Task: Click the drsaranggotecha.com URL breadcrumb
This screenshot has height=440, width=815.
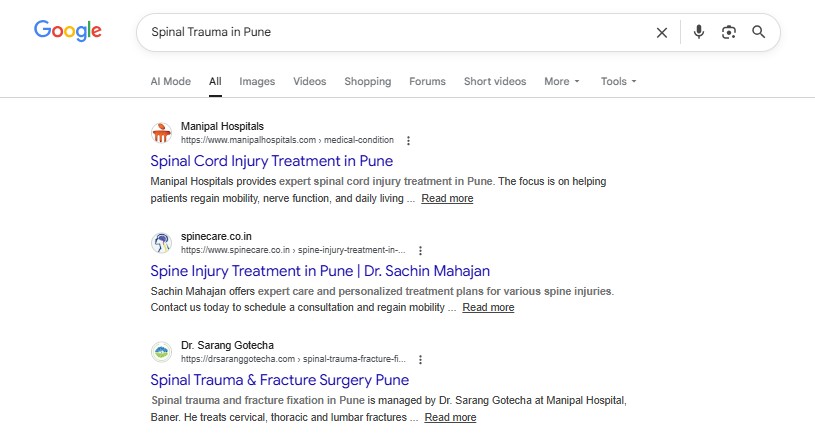Action: click(293, 359)
